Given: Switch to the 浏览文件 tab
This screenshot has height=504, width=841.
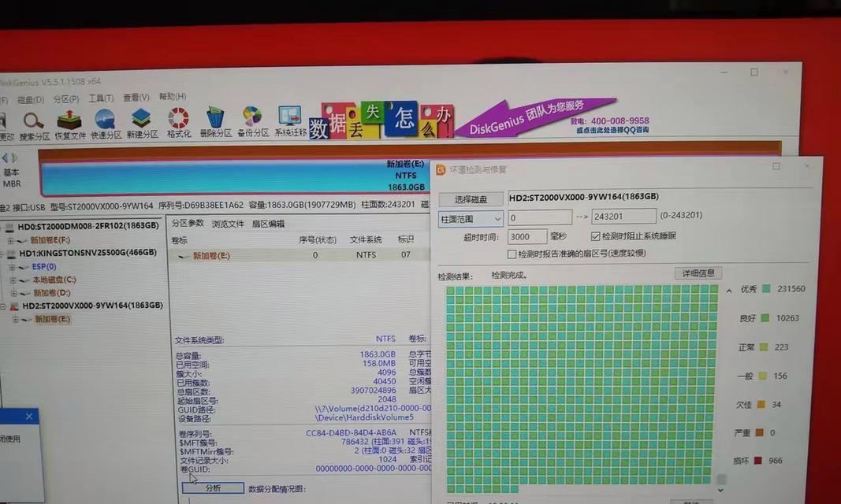Looking at the screenshot, I should (228, 224).
